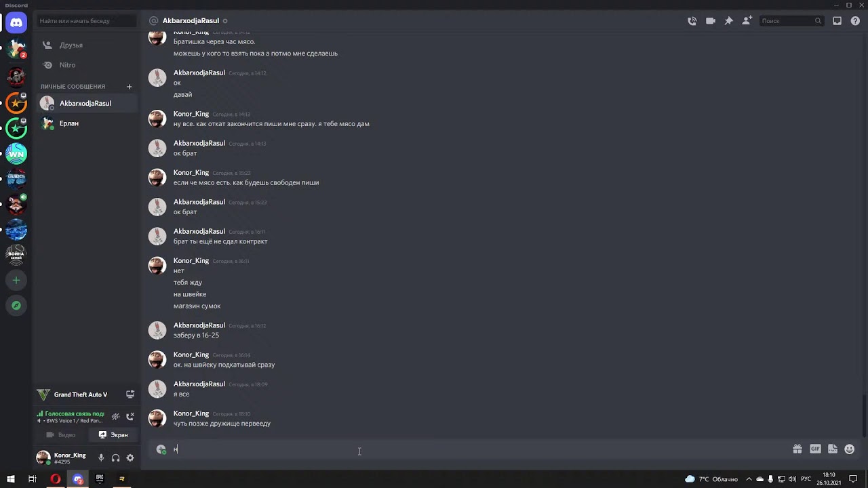Create a new direct message with plus
868x488 pixels.
pyautogui.click(x=129, y=87)
